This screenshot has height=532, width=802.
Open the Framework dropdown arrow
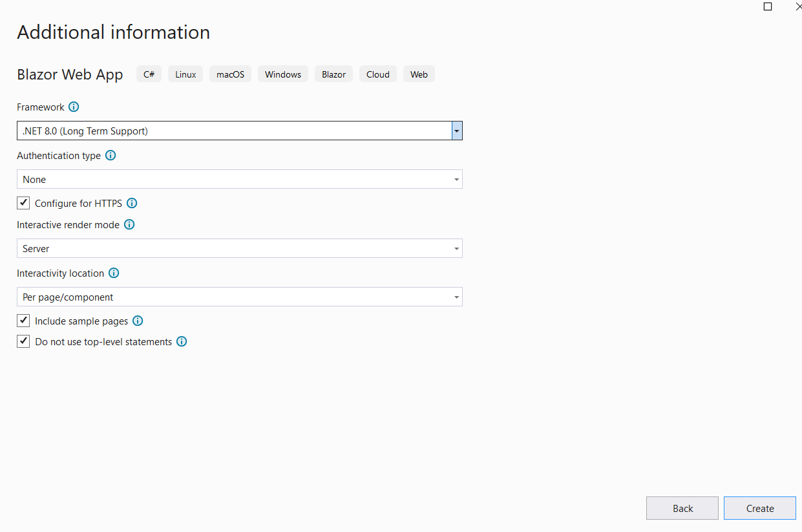point(457,131)
